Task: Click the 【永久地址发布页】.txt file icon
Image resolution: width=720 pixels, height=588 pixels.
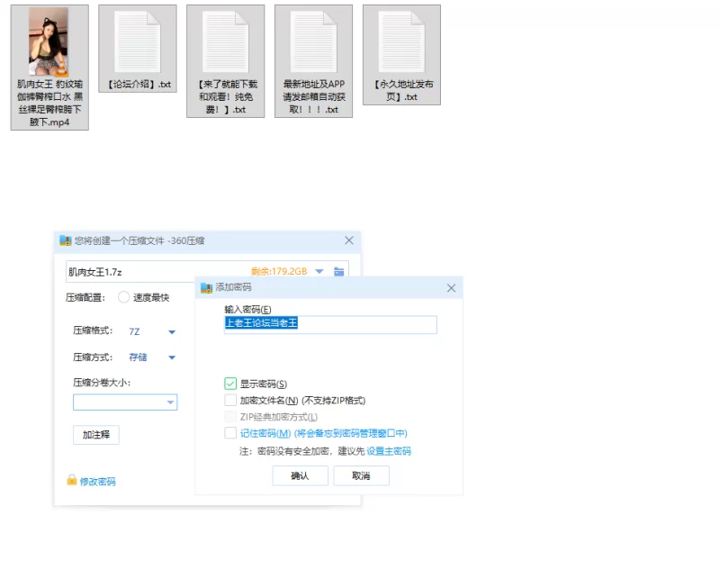Action: [401, 41]
